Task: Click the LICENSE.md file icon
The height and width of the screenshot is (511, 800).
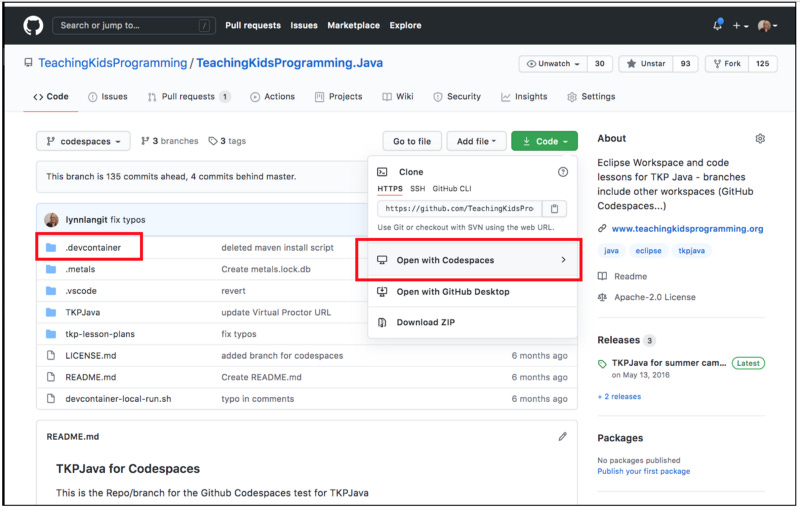Action: click(51, 355)
